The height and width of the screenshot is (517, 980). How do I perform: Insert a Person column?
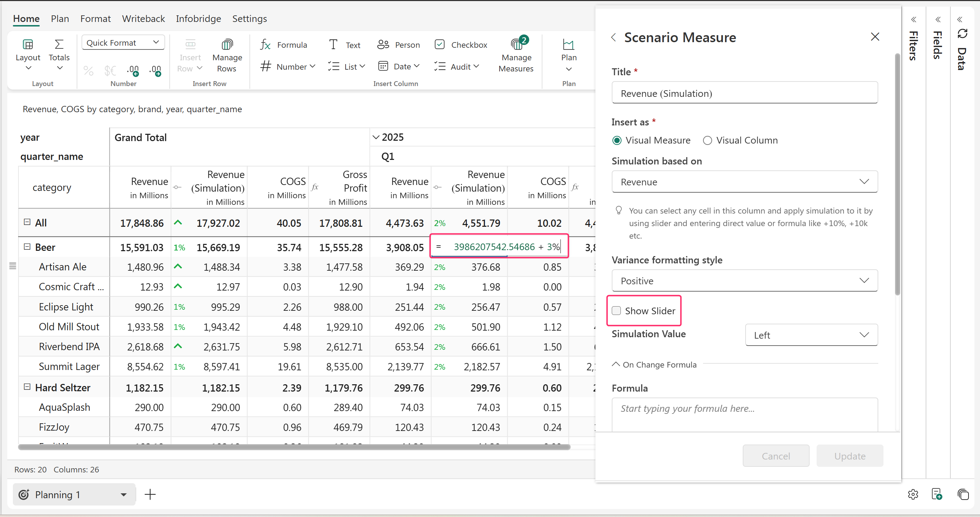click(x=398, y=45)
